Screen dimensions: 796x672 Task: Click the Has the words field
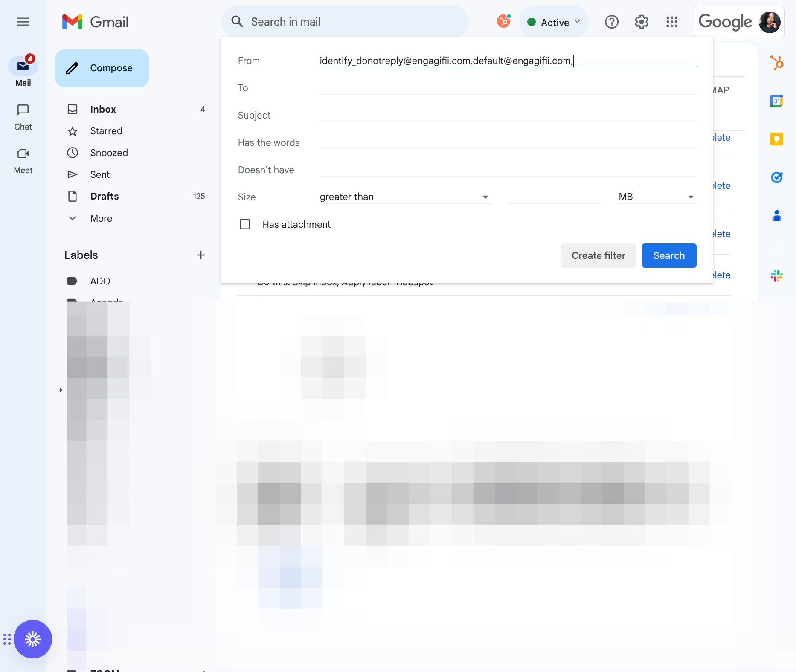[x=508, y=142]
